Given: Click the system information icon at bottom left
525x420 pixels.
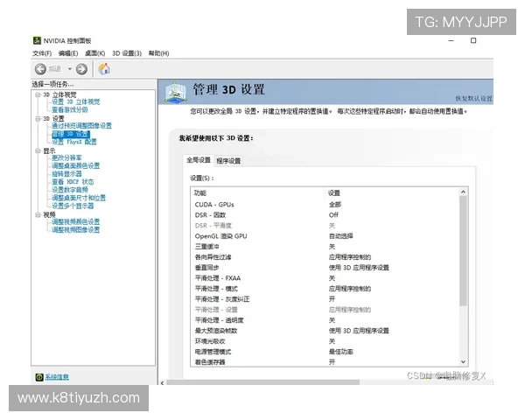Looking at the screenshot, I should [39, 377].
